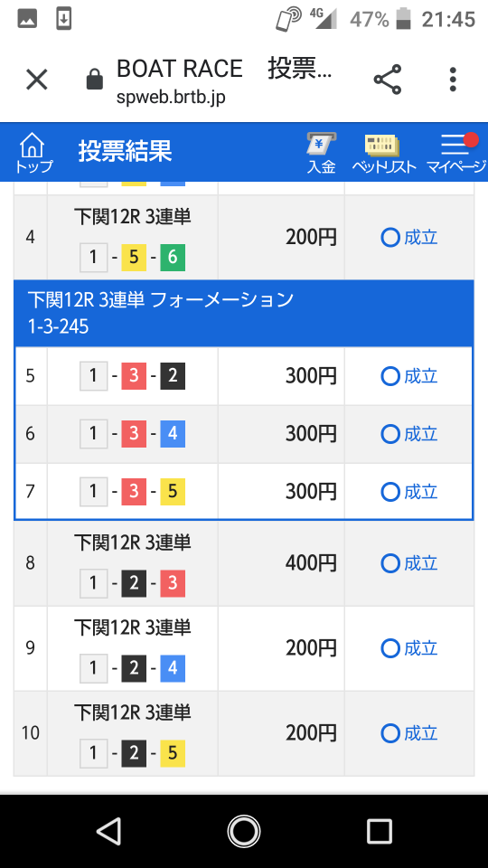The image size is (488, 868).
Task: Tap the Android home circle button
Action: [x=244, y=831]
